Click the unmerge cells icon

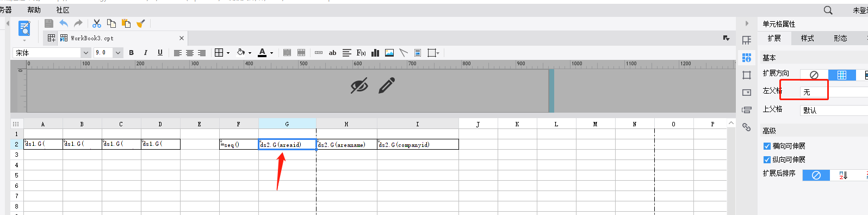pyautogui.click(x=301, y=53)
